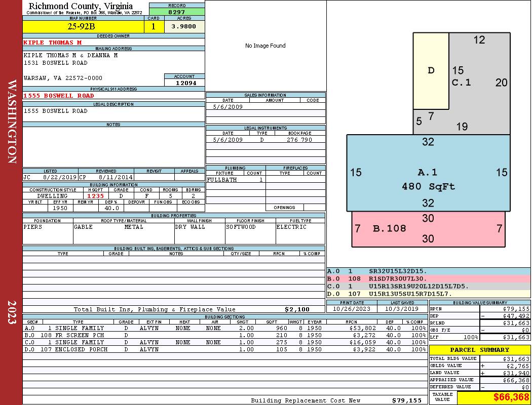
Task: Click RPCN $16,059 in section C.0
Action: coord(362,342)
